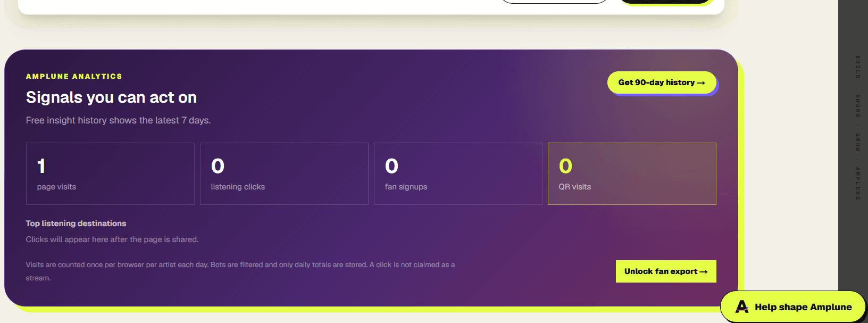Screen dimensions: 868x323
Task: Click the Unlock fan export button
Action: coord(666,271)
